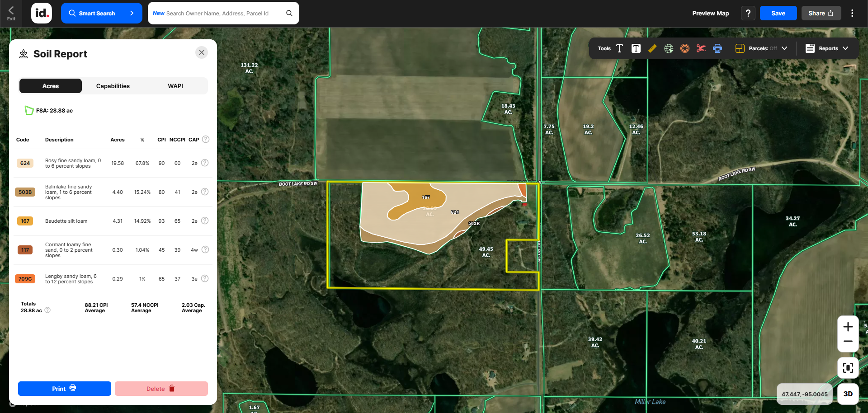Select the text annotation tool
The image size is (868, 413).
(x=619, y=48)
